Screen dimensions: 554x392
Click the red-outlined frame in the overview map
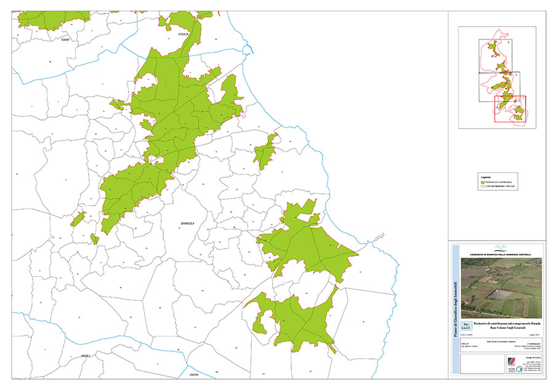point(510,109)
